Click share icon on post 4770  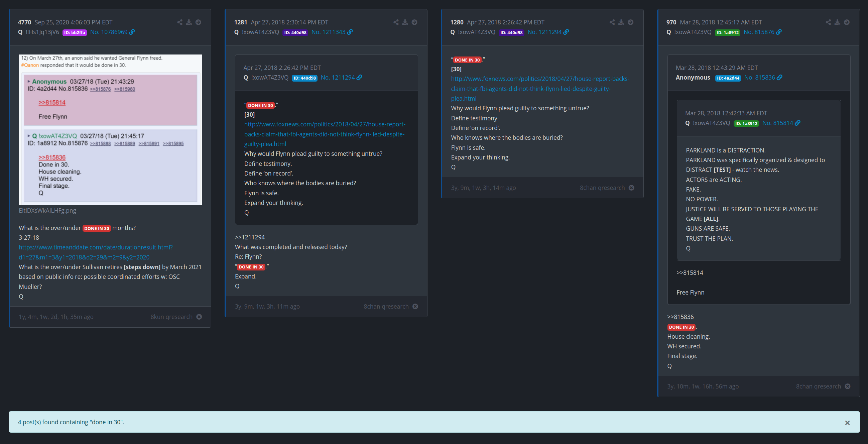[x=179, y=22]
